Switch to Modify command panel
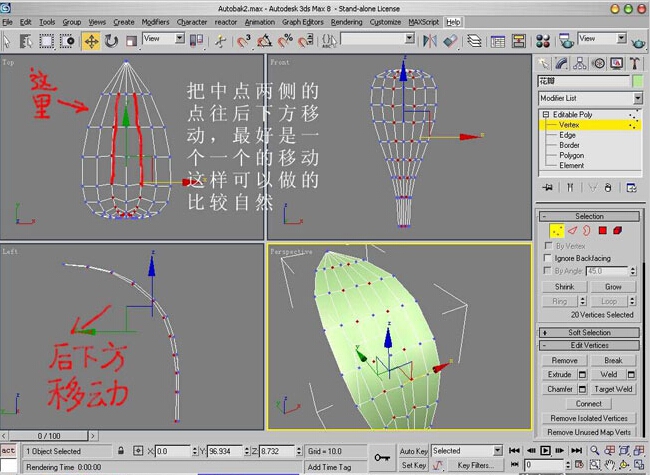 (561, 63)
